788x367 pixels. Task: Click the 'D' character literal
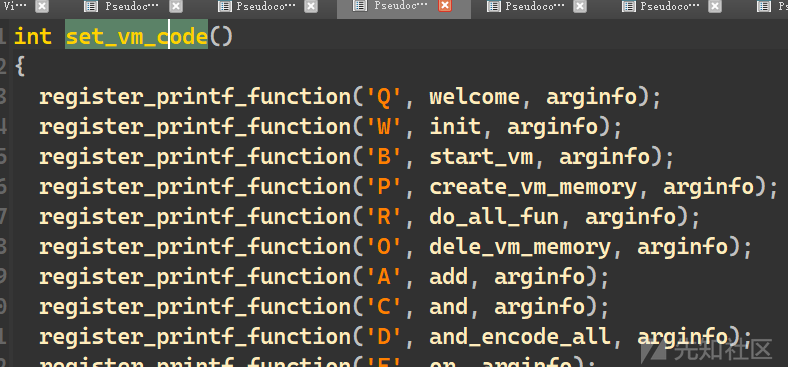(x=384, y=337)
